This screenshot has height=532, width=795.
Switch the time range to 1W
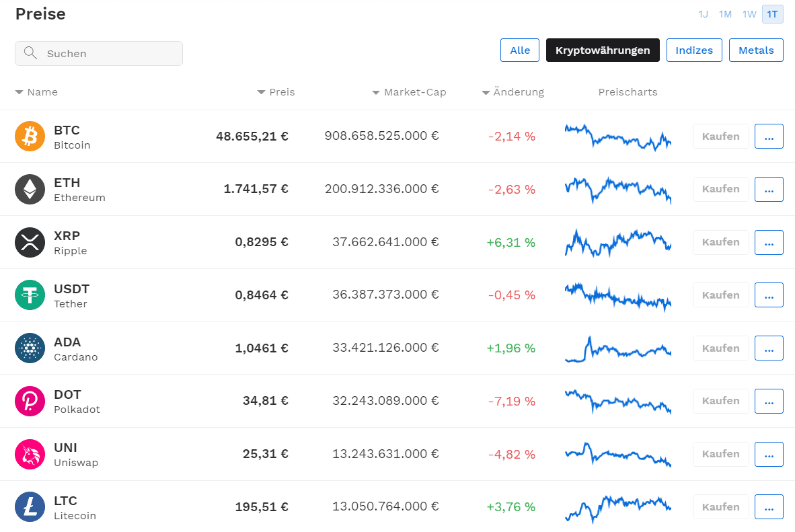(749, 14)
